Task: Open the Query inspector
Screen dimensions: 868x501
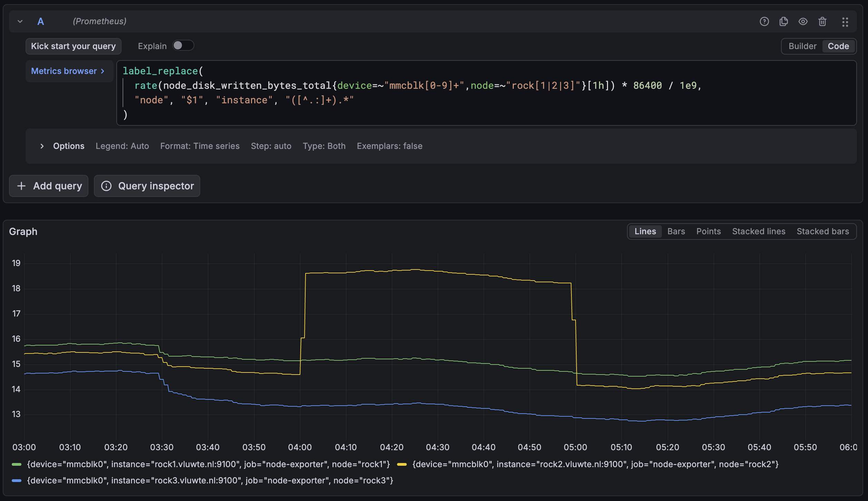Action: [147, 186]
